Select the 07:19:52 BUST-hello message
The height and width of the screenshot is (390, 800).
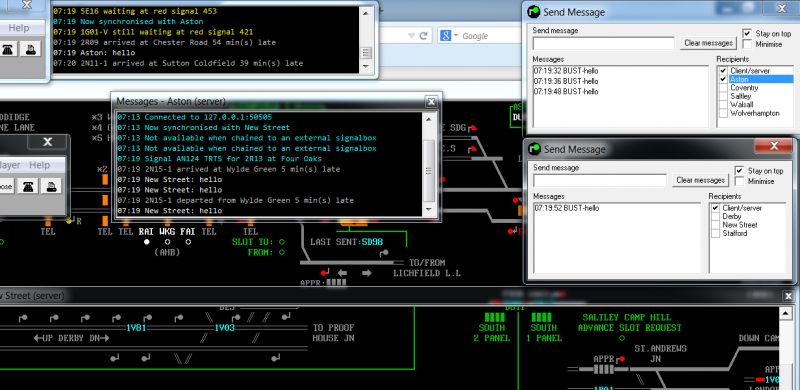point(566,208)
